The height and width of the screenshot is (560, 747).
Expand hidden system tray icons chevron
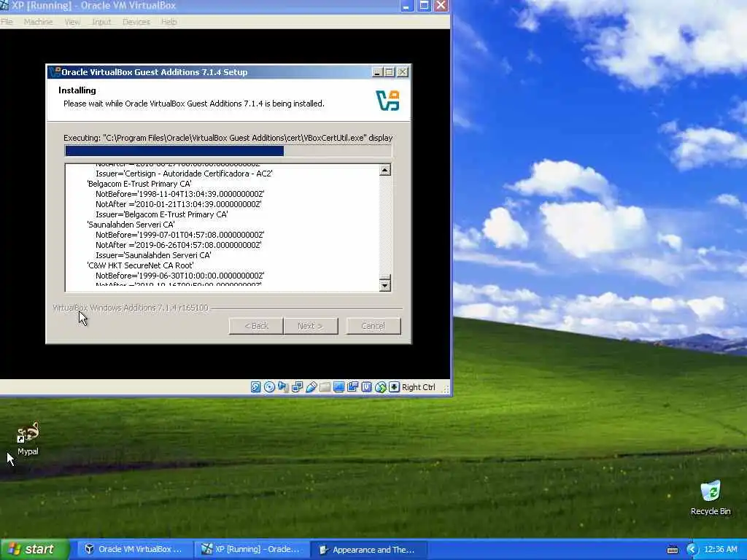click(692, 550)
